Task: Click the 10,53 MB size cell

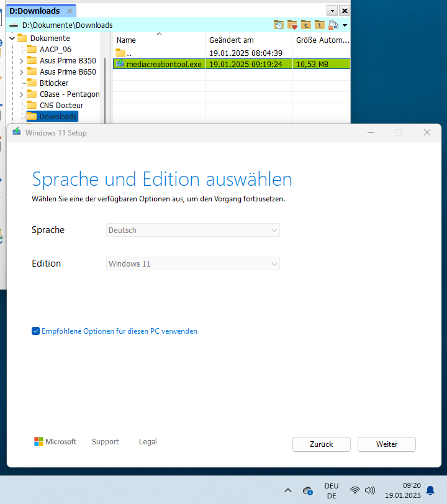Action: click(x=312, y=64)
